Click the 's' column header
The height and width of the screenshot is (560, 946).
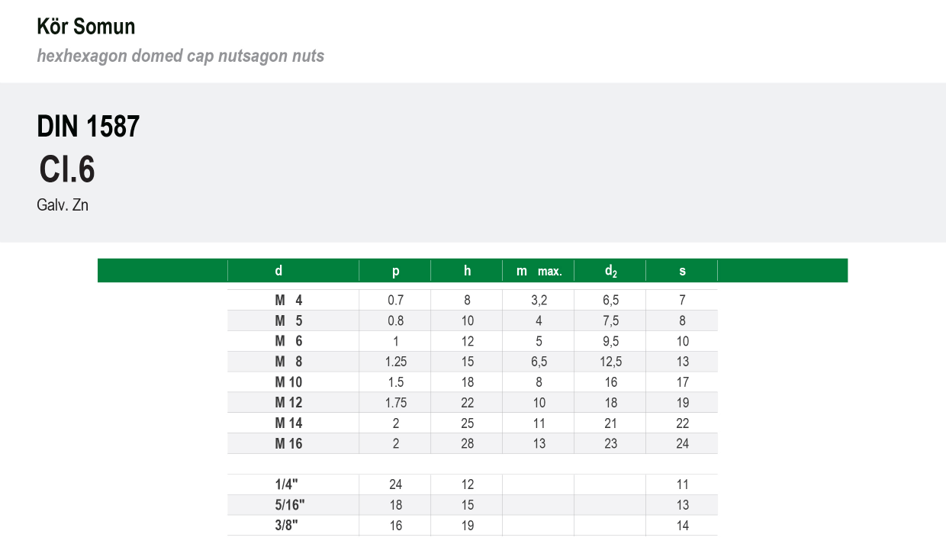pos(682,271)
